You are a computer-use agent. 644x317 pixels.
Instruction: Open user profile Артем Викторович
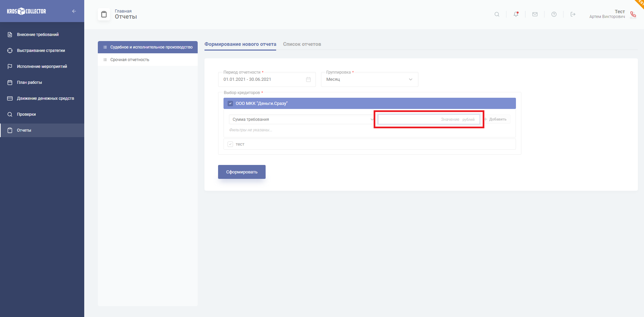pos(607,14)
